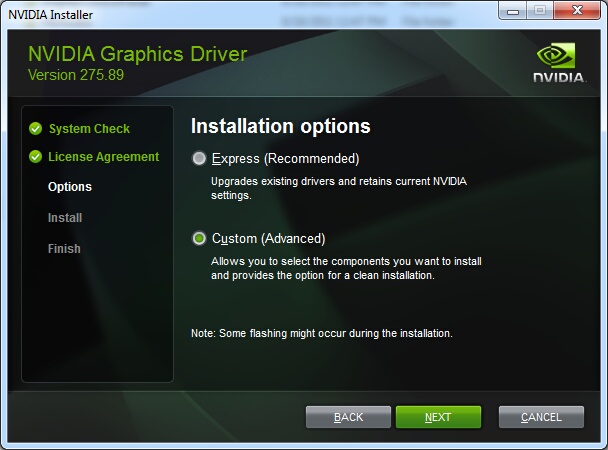Select the Express (Recommended) radio button
This screenshot has height=450, width=608.
(199, 159)
